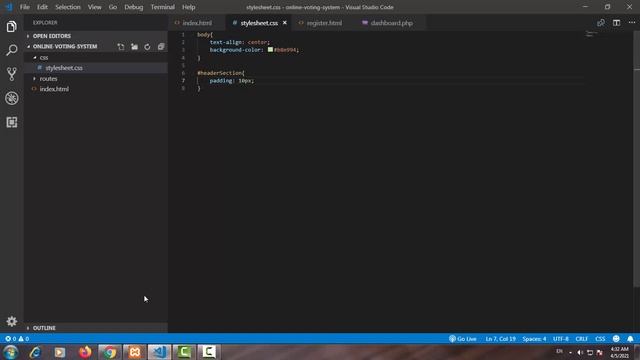
Task: Open Chrome from taskbar
Action: click(x=109, y=352)
